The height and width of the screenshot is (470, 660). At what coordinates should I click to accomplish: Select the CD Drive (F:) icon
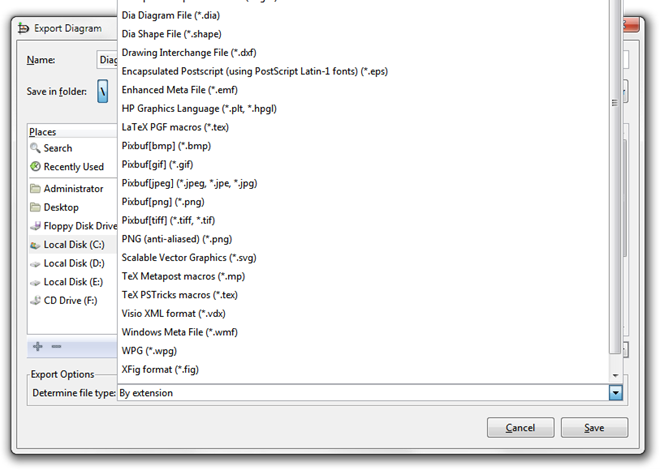point(35,300)
